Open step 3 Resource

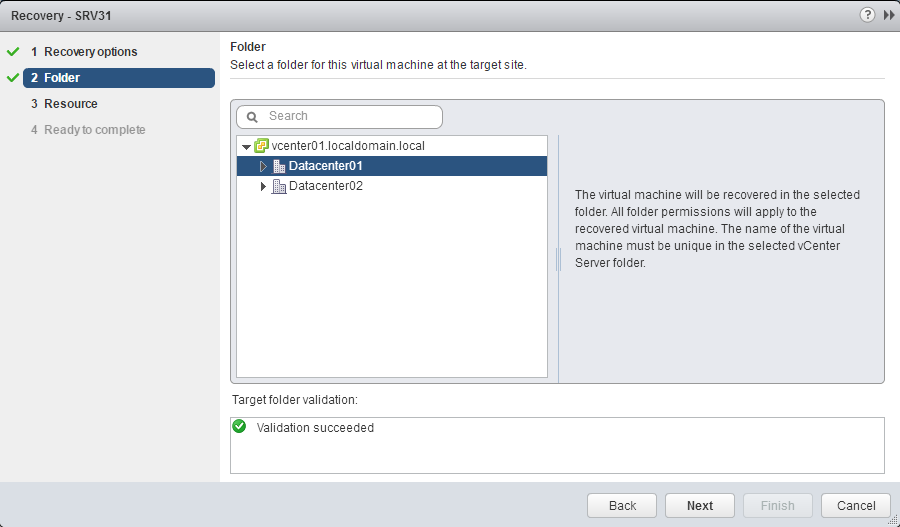click(70, 103)
